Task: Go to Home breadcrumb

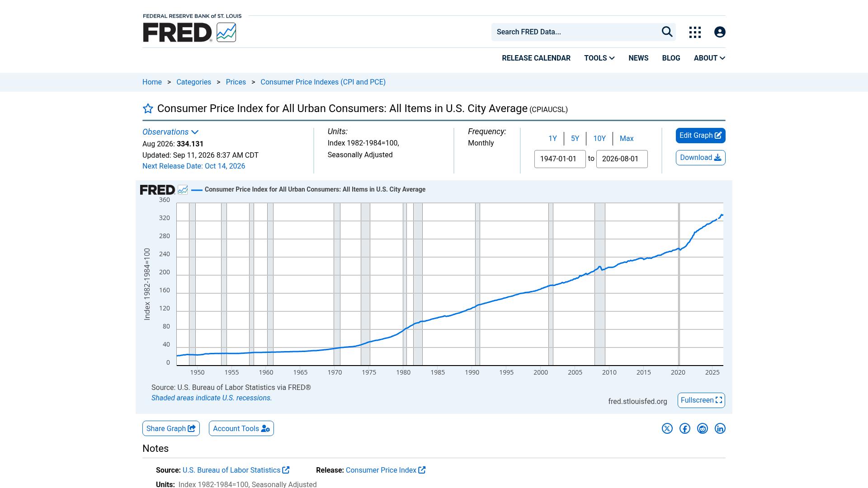Action: (x=152, y=82)
